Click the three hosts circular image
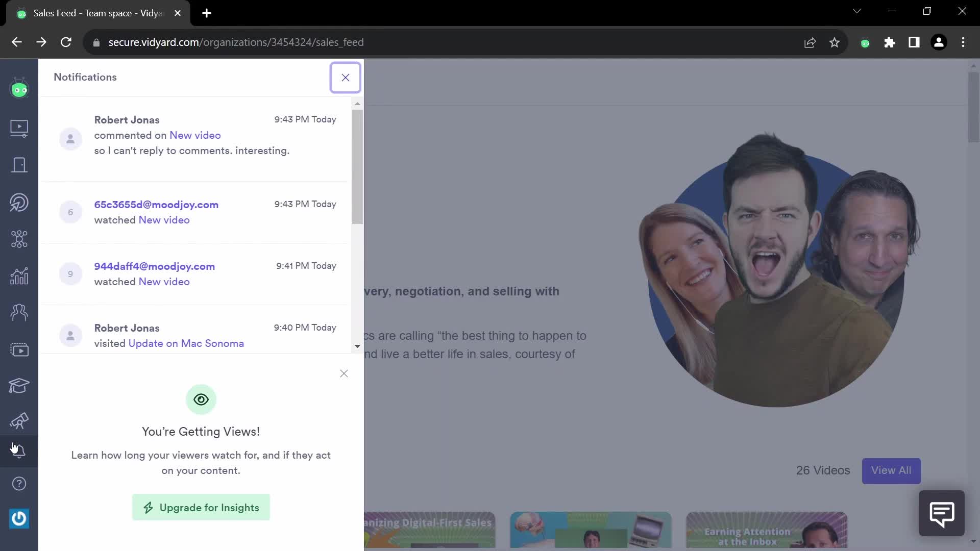The width and height of the screenshot is (980, 551). click(x=780, y=269)
